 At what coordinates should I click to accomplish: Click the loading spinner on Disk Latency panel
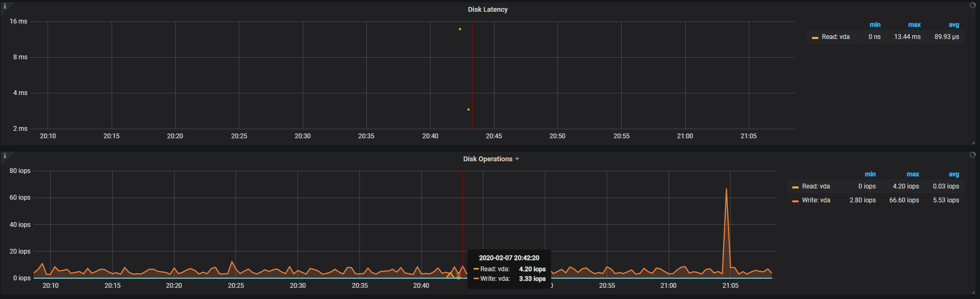point(973,5)
